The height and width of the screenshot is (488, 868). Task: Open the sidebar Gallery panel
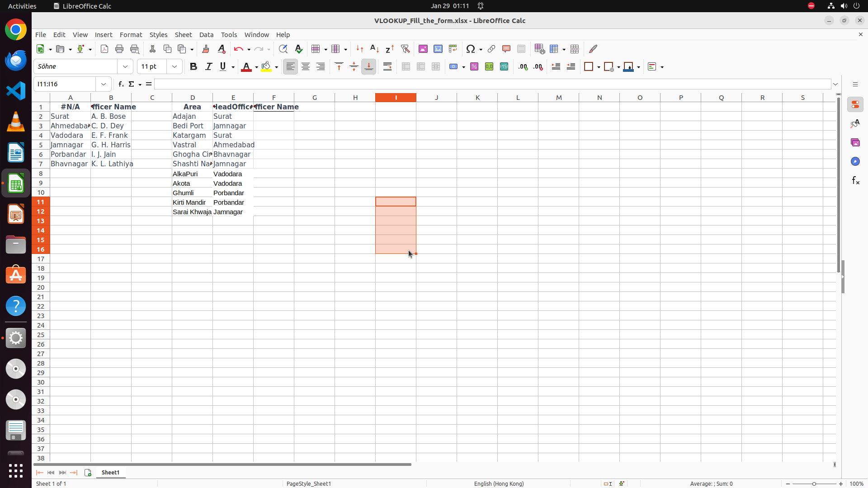coord(855,142)
